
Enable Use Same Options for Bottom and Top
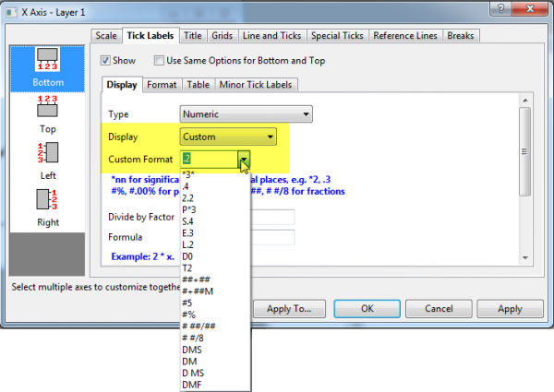tap(159, 61)
